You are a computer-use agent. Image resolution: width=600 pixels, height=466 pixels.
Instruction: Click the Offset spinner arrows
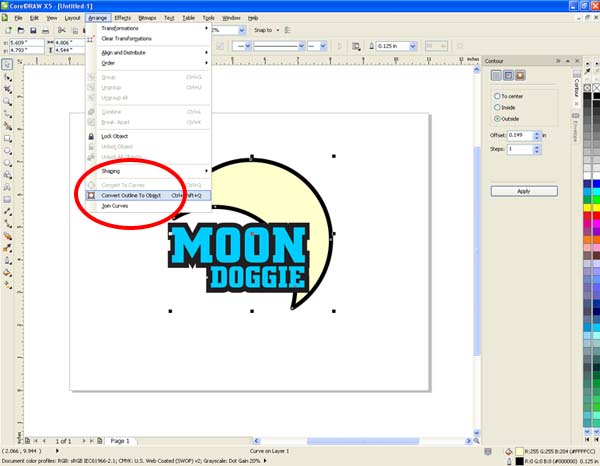537,135
